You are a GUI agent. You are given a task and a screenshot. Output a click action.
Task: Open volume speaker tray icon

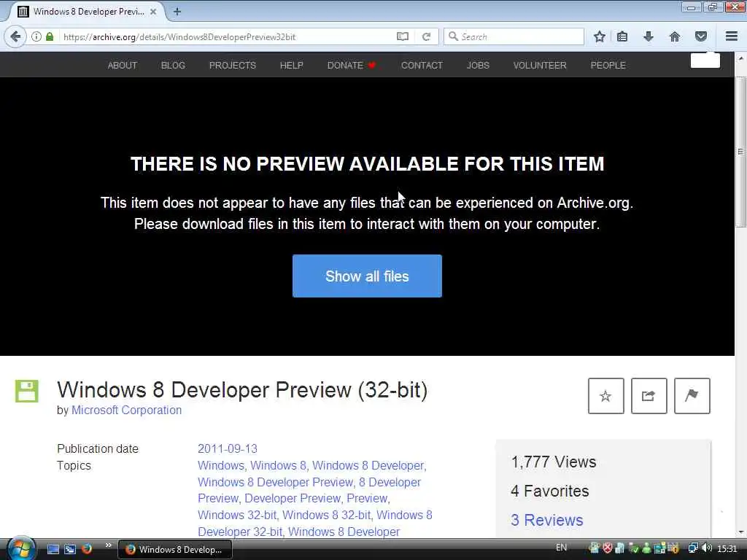[x=707, y=548]
